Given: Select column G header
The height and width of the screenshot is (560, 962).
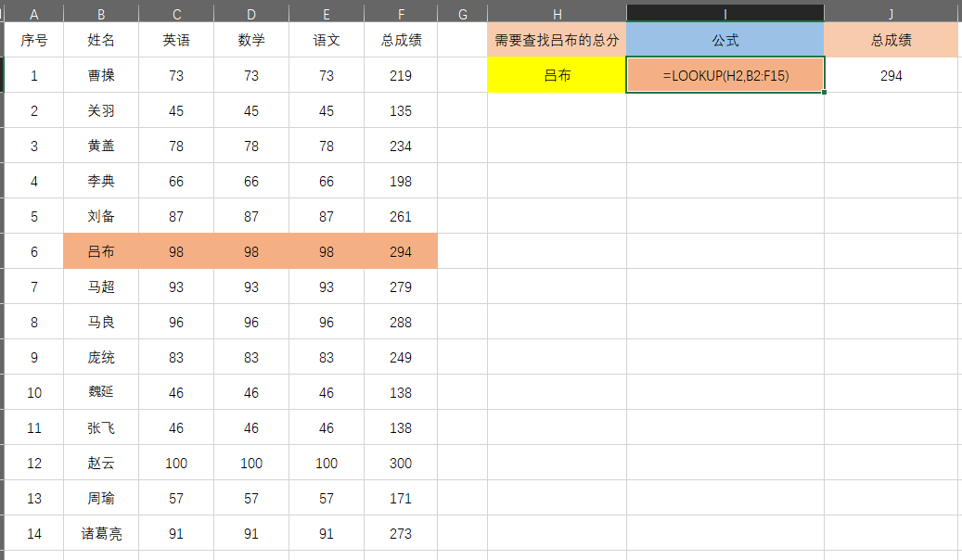Looking at the screenshot, I should pyautogui.click(x=463, y=14).
